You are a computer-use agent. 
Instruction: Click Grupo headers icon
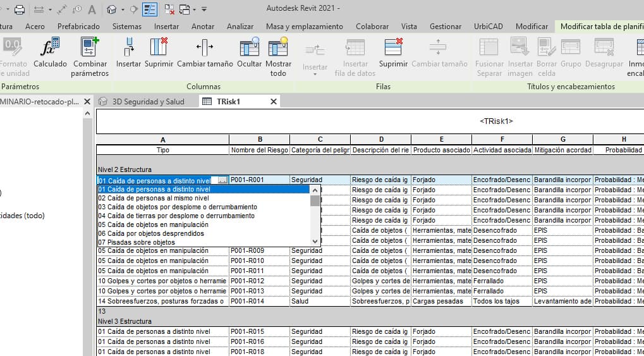571,47
